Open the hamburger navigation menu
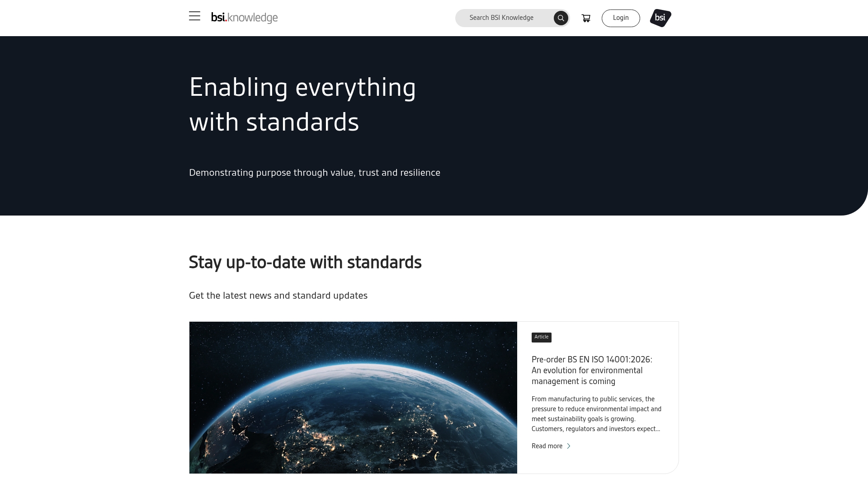 point(194,16)
